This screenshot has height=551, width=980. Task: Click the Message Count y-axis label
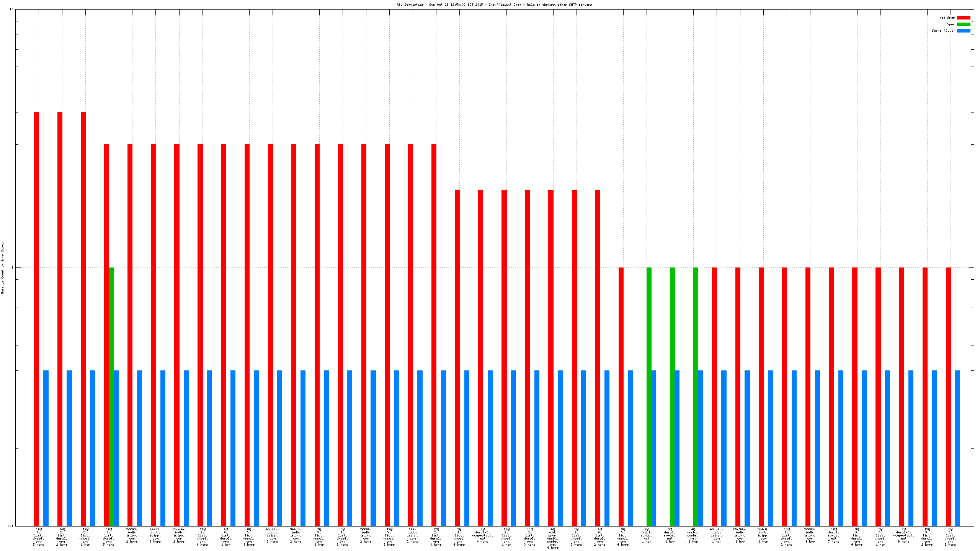[2, 268]
